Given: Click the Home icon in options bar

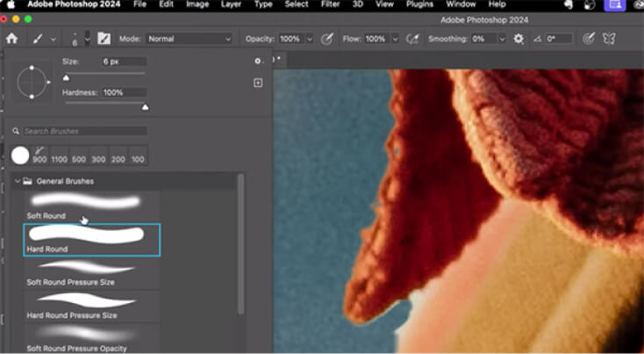Looking at the screenshot, I should tap(11, 39).
